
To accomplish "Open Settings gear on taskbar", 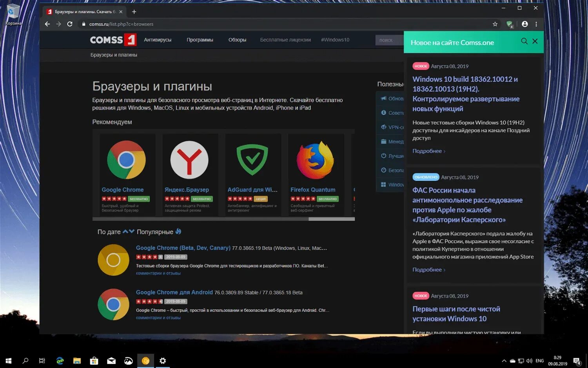I will (x=163, y=361).
